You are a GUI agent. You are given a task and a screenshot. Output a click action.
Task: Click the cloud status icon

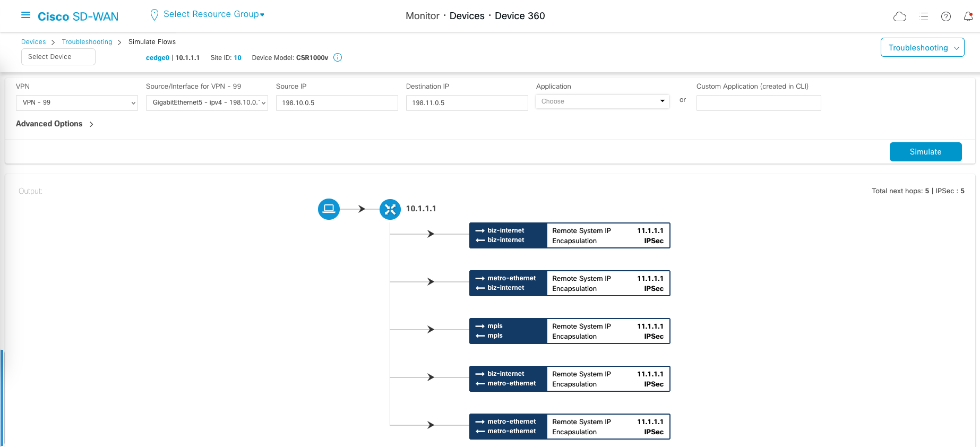click(x=899, y=16)
